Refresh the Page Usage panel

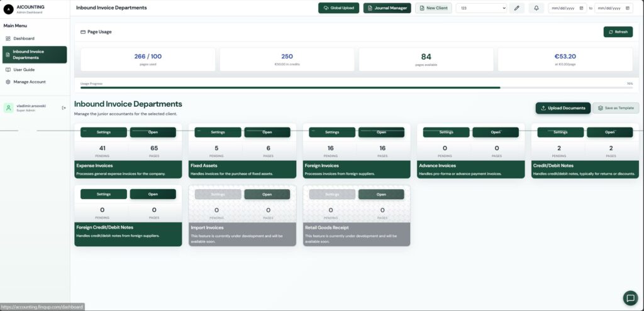tap(618, 31)
